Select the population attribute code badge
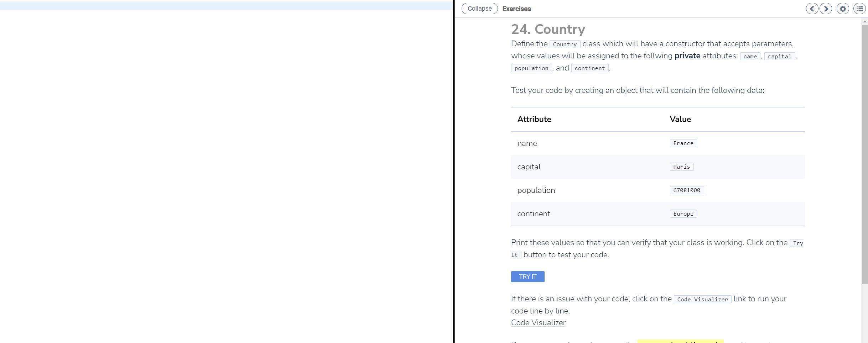 [x=531, y=68]
